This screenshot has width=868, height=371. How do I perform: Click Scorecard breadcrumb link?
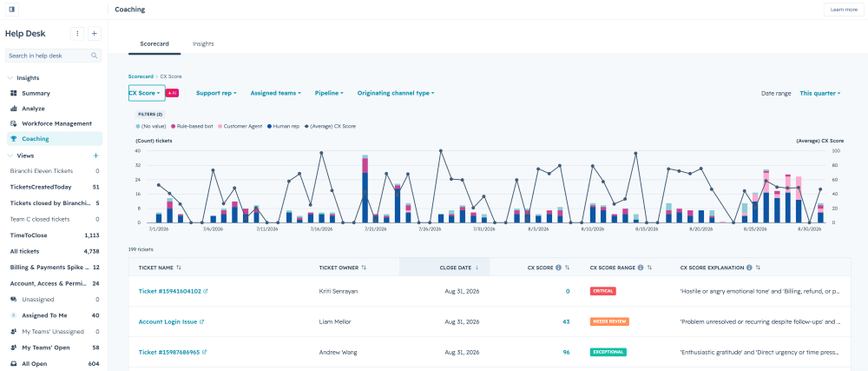(141, 76)
